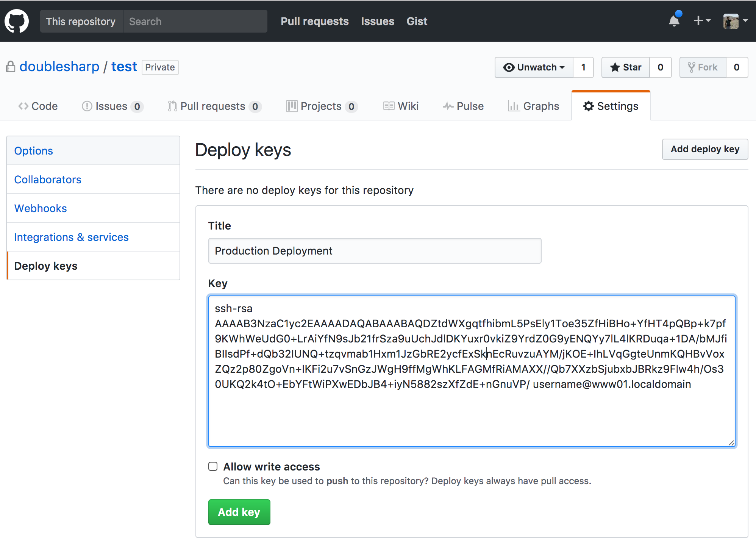Go to the doublesharp owner page
Viewport: 756px width, 547px height.
[x=59, y=67]
